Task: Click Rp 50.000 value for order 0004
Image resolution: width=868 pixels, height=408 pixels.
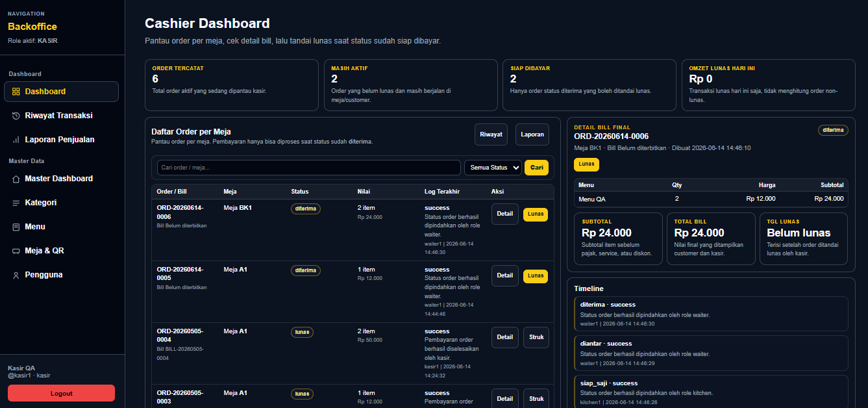Action: [x=370, y=340]
